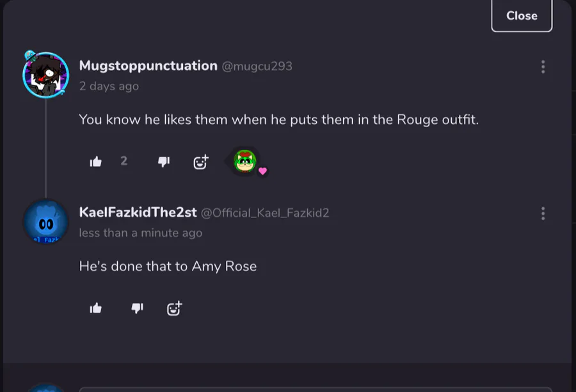Viewport: 576px width, 392px height.
Task: Dislike KaelFazkidThe2st's reply
Action: [x=137, y=308]
